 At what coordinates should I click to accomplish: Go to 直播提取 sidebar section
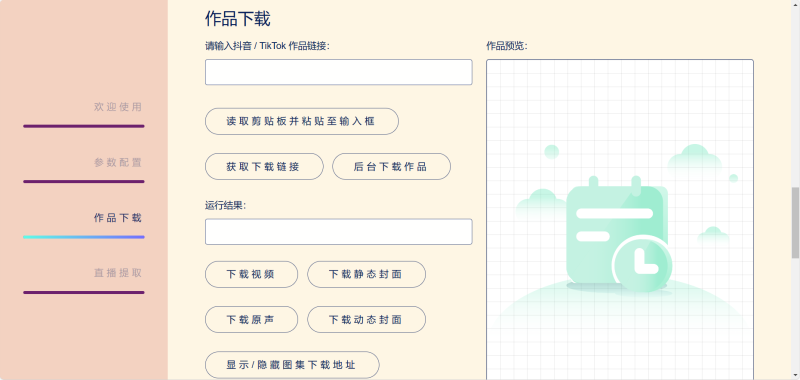click(x=118, y=273)
